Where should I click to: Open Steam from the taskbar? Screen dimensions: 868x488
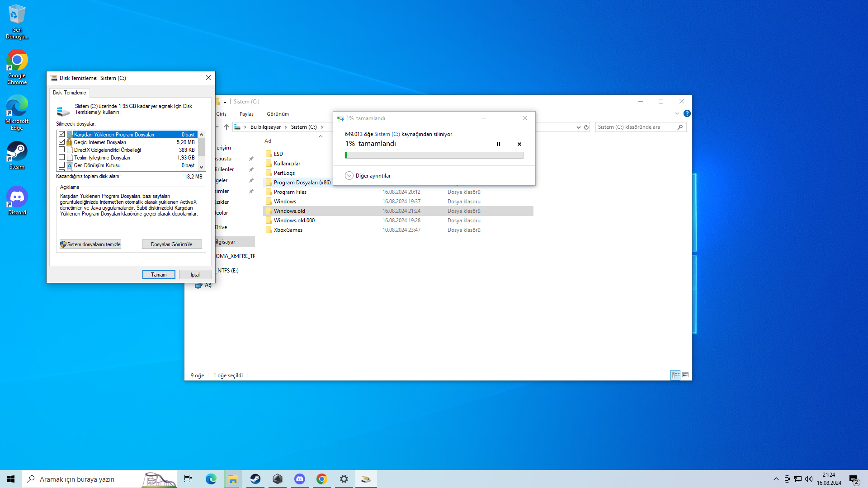255,479
